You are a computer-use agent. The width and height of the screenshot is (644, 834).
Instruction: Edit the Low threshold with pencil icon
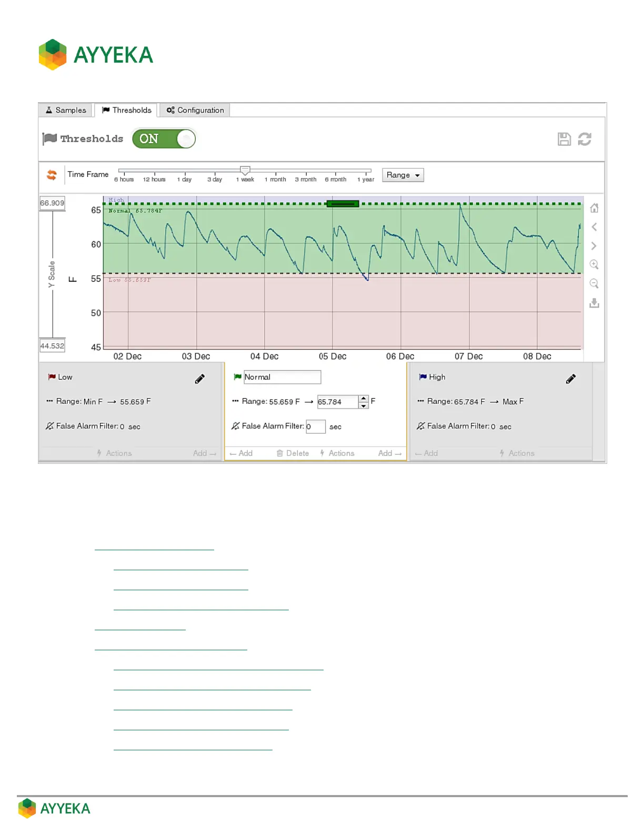click(200, 379)
